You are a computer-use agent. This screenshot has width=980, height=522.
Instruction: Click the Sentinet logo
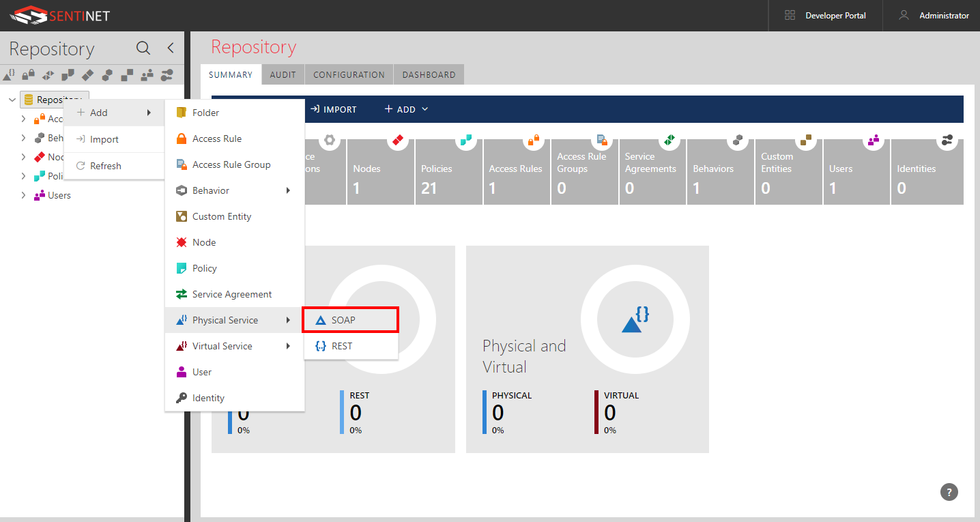pyautogui.click(x=60, y=15)
